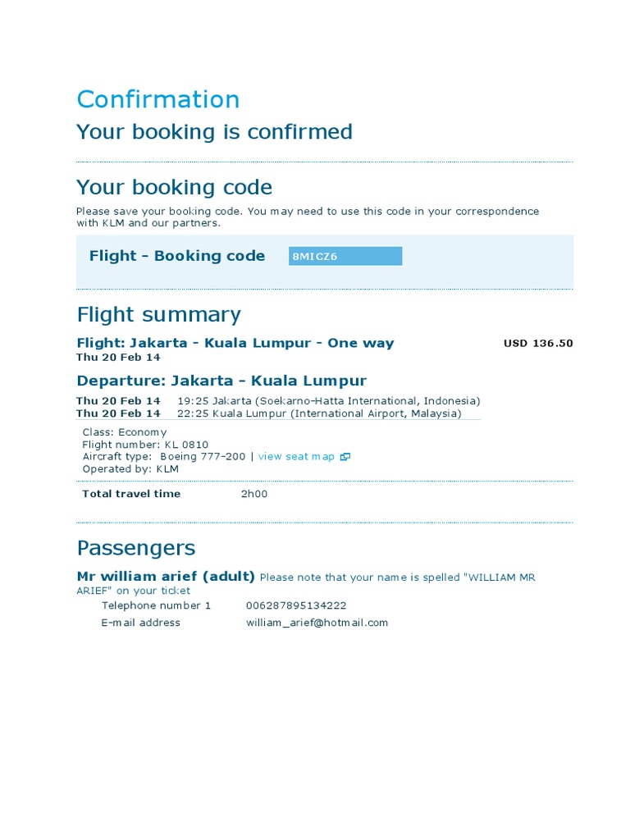Click the 19:25 Jakarta departure line
This screenshot has height=840, width=630.
[328, 400]
